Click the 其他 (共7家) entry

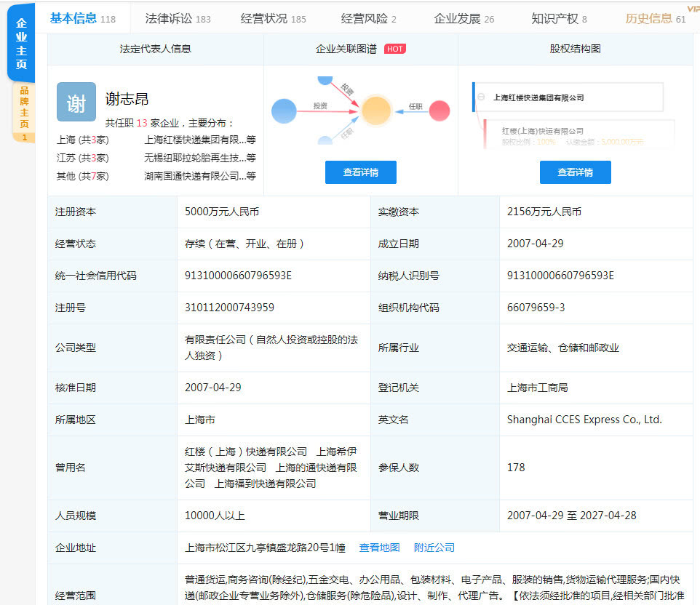83,176
